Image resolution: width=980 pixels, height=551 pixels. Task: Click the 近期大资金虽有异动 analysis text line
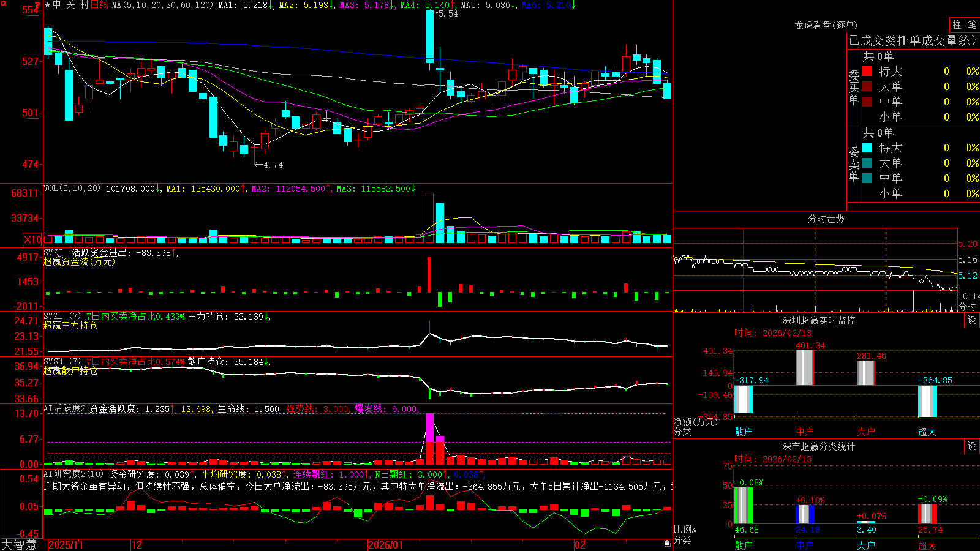358,486
